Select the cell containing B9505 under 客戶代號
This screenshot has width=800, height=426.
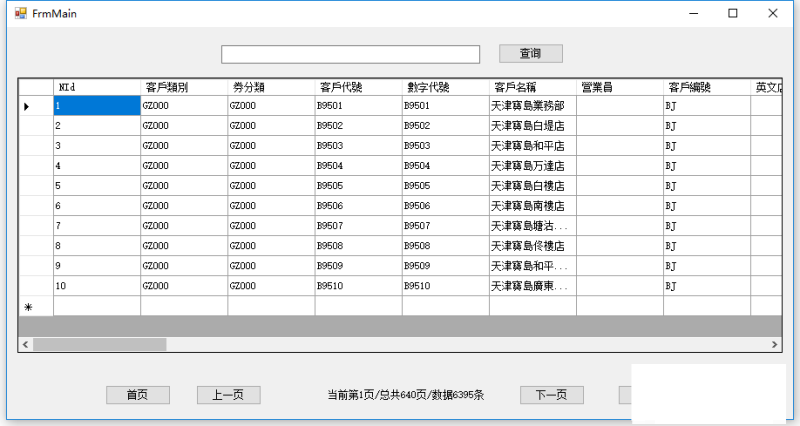[x=358, y=186]
